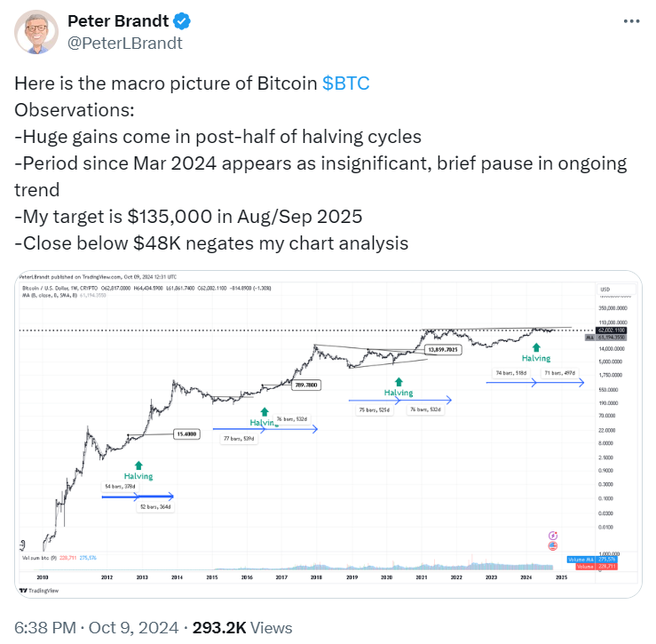Select the 15.4000 price label
Image resolution: width=656 pixels, height=644 pixels.
tap(186, 434)
